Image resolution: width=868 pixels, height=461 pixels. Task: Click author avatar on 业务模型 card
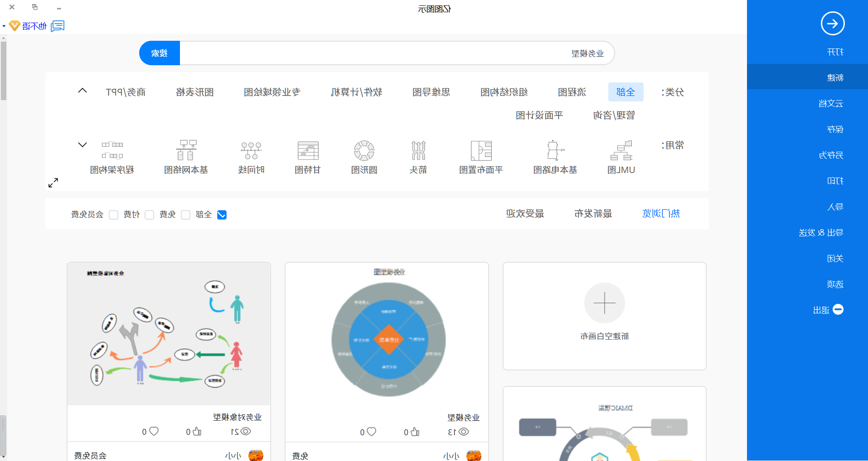(x=474, y=455)
